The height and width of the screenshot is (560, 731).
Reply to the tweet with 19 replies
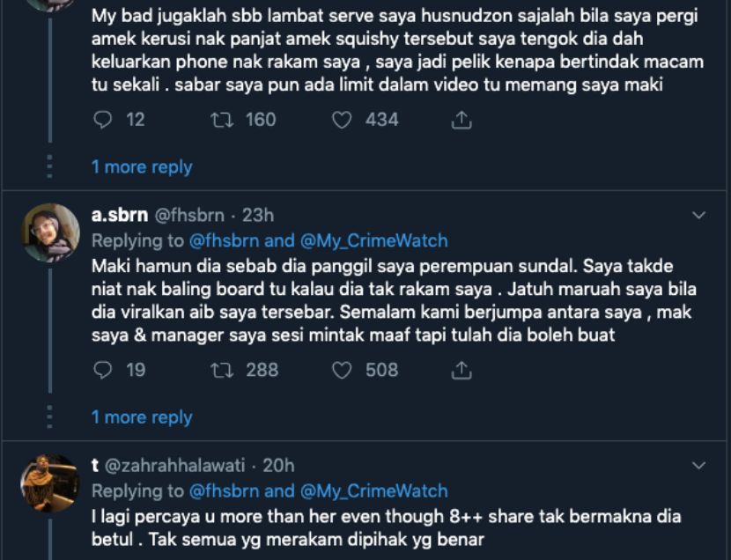coord(104,371)
